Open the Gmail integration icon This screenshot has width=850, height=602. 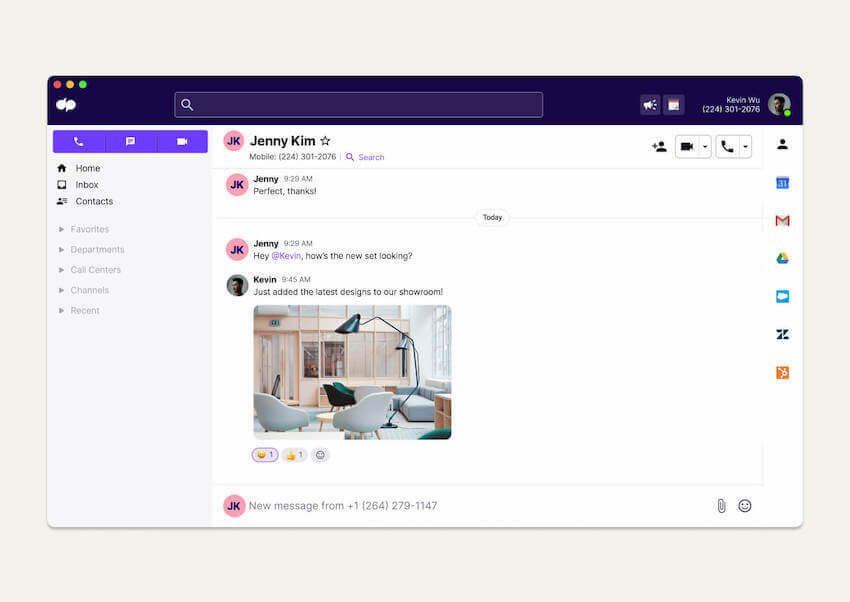click(781, 221)
